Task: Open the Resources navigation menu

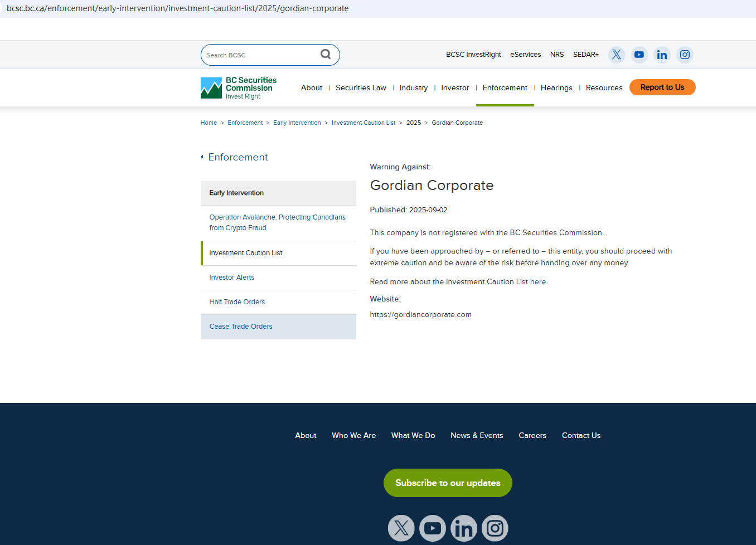Action: 604,88
